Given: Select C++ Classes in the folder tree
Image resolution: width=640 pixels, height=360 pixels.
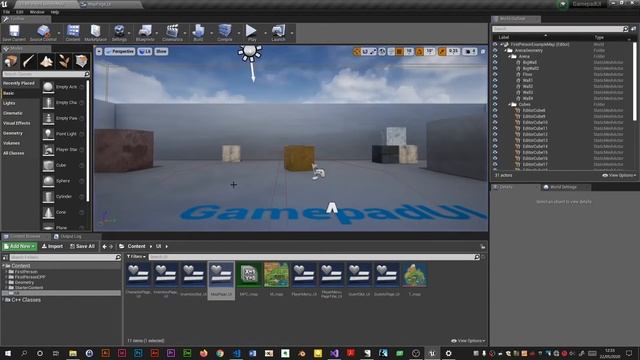Looking at the screenshot, I should [x=26, y=300].
